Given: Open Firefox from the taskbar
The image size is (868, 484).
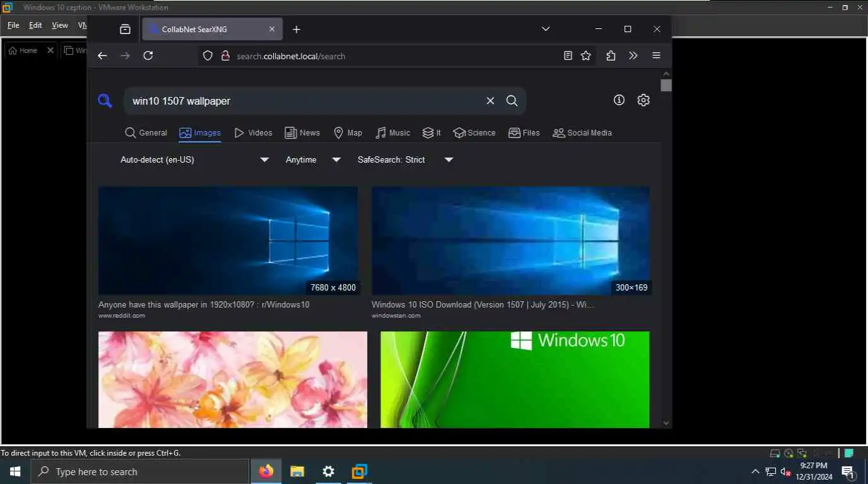Looking at the screenshot, I should coord(266,471).
